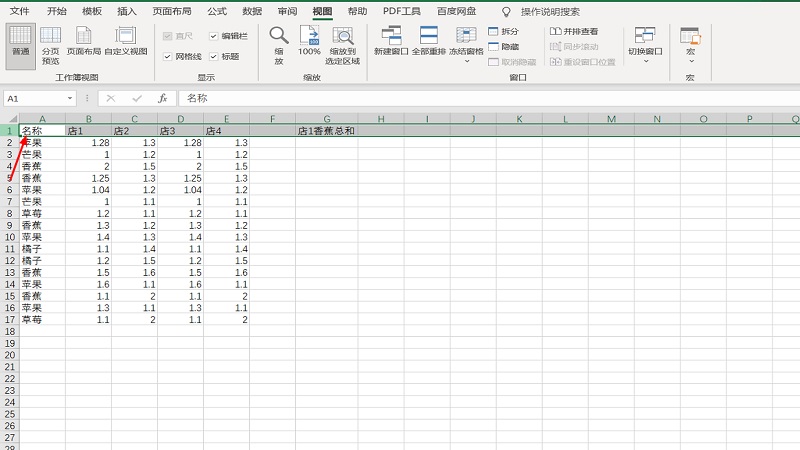Switch to Normal (普通) workbook view
Screen dimensions: 800x450
20,41
